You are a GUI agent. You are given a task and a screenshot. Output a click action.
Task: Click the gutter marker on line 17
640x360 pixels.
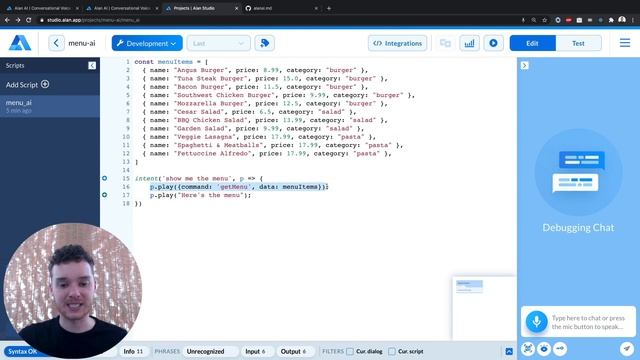pyautogui.click(x=104, y=195)
